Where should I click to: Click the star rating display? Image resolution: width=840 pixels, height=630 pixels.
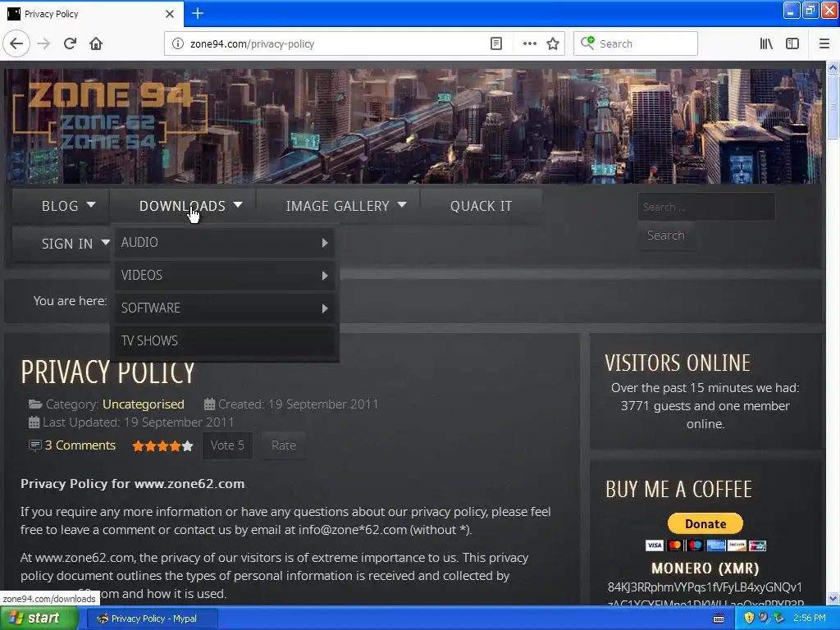coord(163,445)
